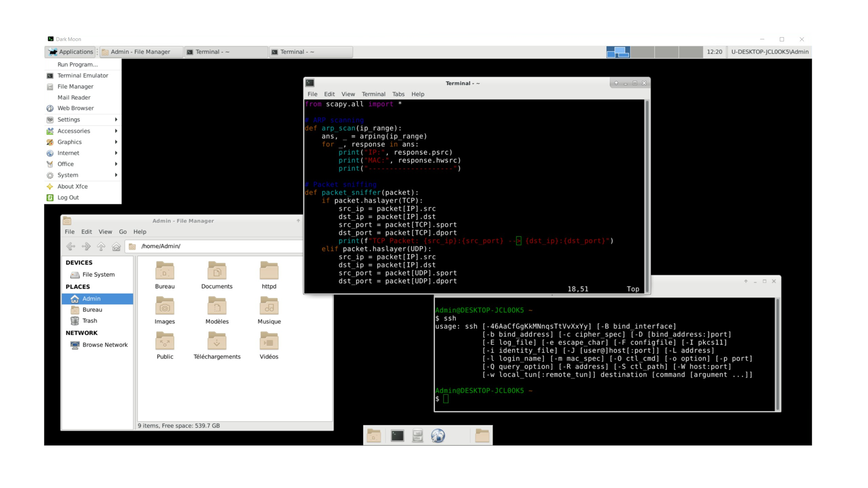Click the Applications menu button
Image resolution: width=868 pixels, height=488 pixels.
(70, 52)
